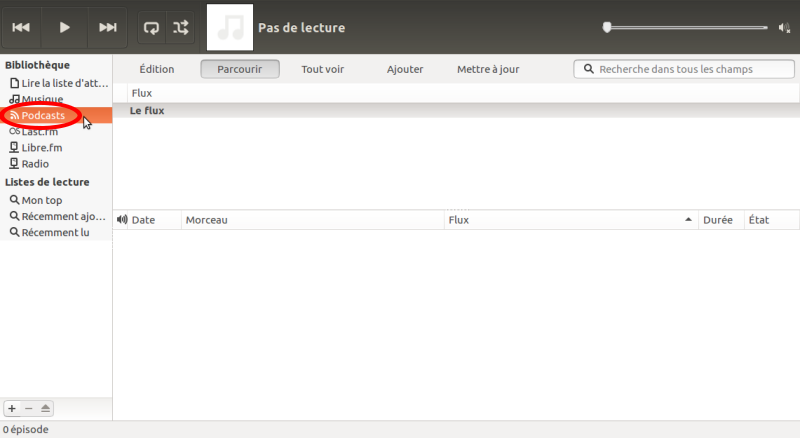Viewport: 800px width, 438px height.
Task: Select Tout voir
Action: point(322,69)
